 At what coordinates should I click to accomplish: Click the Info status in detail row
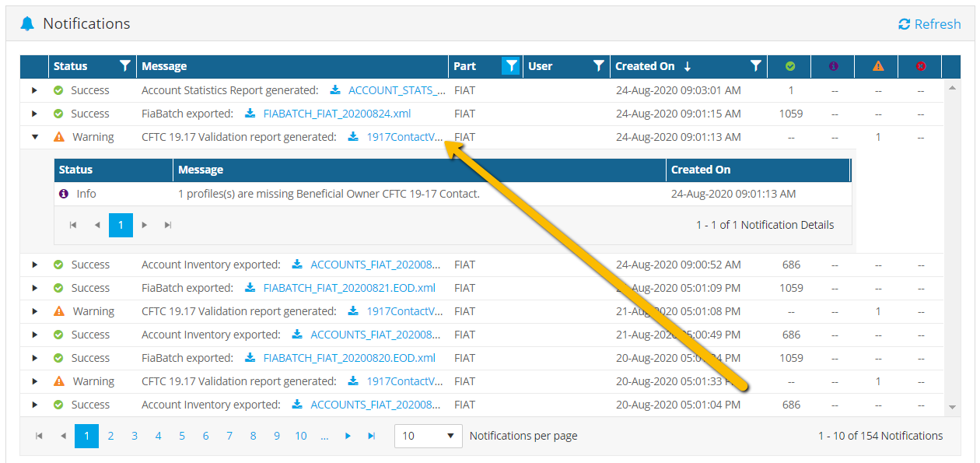78,194
